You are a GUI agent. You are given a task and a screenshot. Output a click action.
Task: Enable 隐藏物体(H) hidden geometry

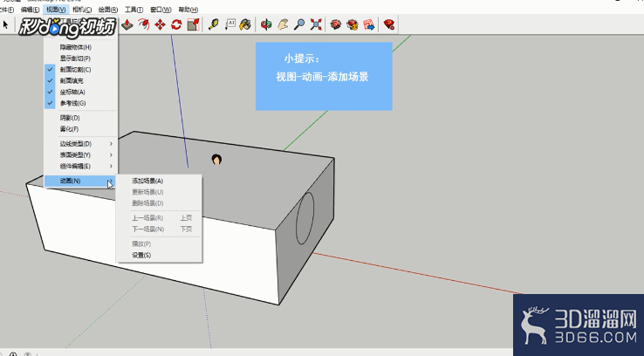pos(80,47)
